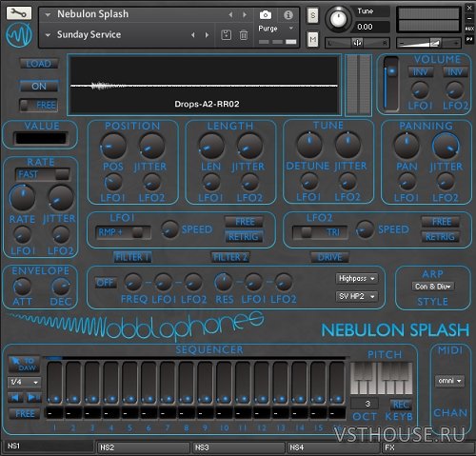Click the filter FREQ knob
The image size is (476, 456).
click(133, 282)
